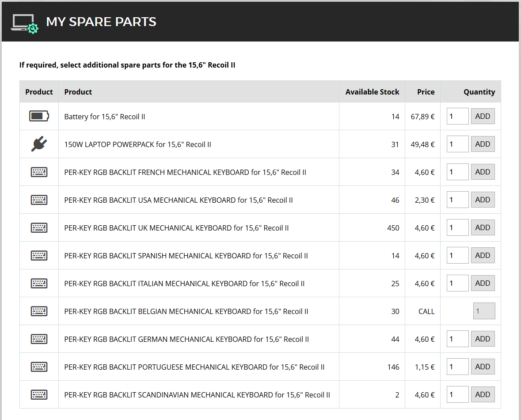The image size is (521, 420).
Task: Click the 'If required, select additional spare parts' heading
Action: coord(127,65)
